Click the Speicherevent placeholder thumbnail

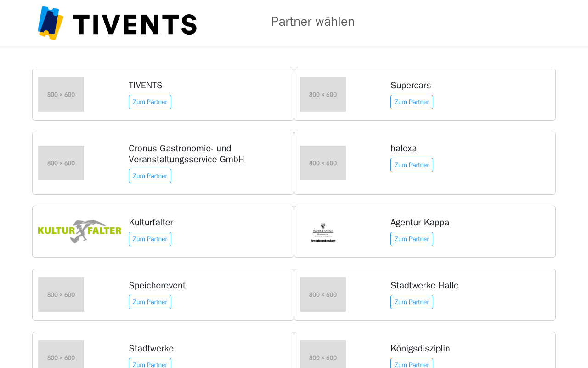click(x=61, y=294)
